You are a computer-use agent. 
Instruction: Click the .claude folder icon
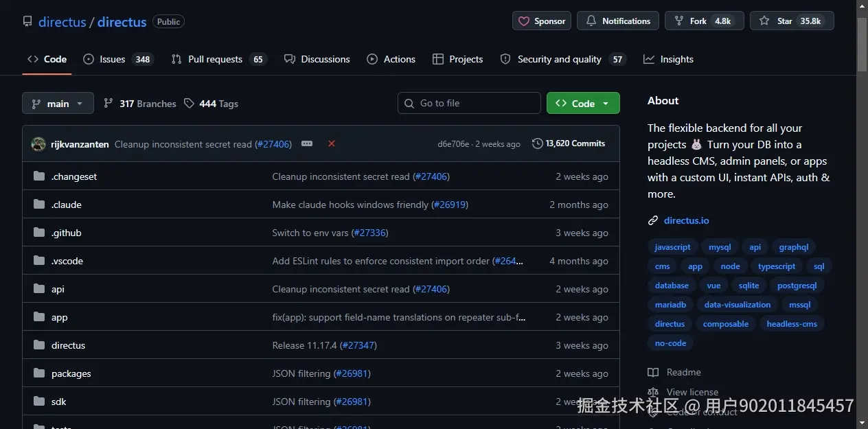tap(39, 205)
